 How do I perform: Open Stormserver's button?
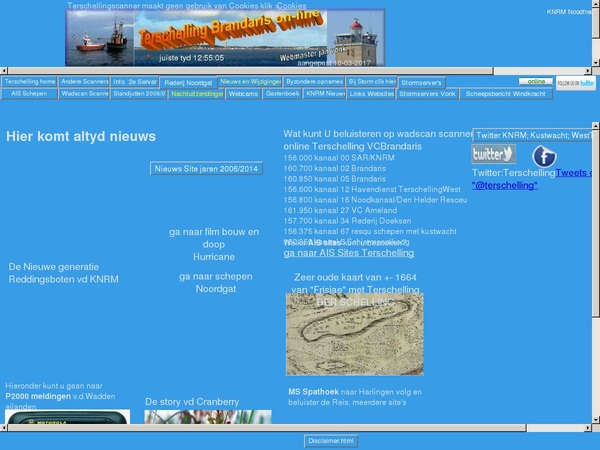[x=421, y=83]
